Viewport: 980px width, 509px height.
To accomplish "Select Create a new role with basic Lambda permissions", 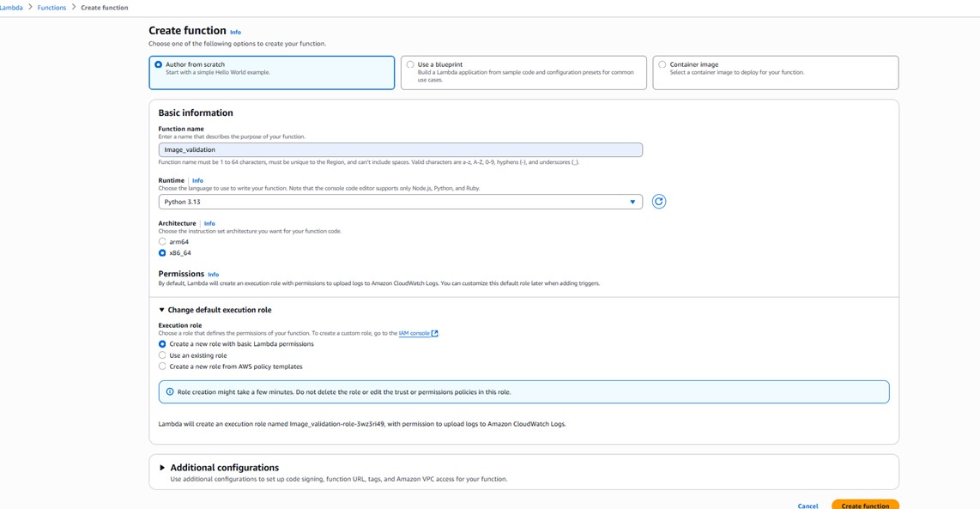I will coord(162,344).
